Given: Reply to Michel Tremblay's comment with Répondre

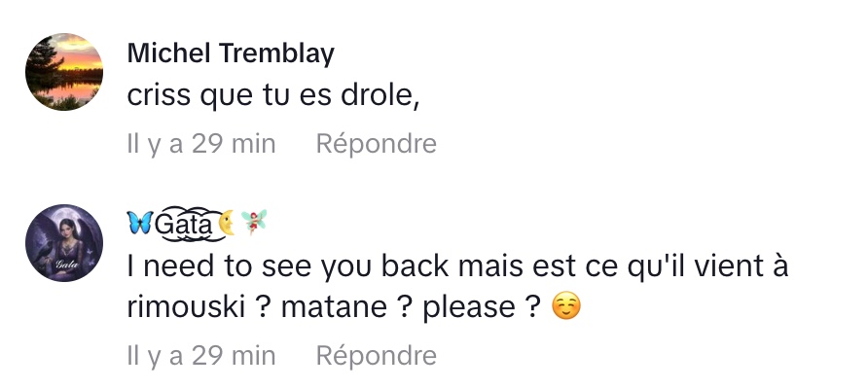Looking at the screenshot, I should tap(377, 144).
